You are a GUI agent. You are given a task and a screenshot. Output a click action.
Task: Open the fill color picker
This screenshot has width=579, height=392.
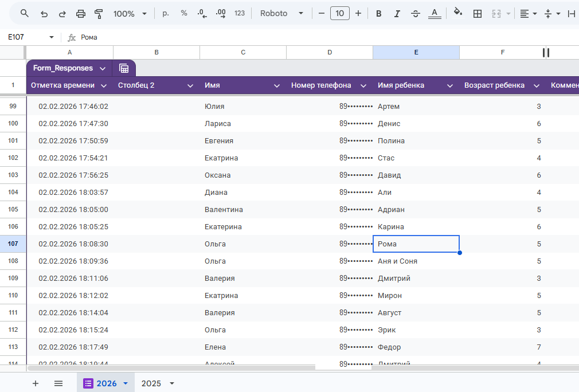tap(458, 13)
